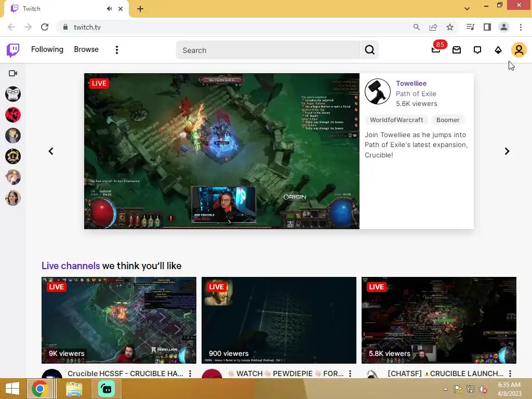Go forward in the browser
This screenshot has width=532, height=399.
tap(28, 27)
